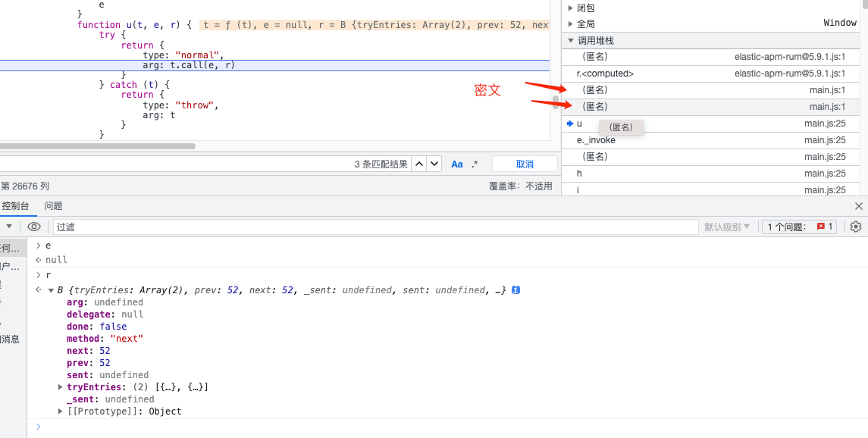Viewport: 868px width, 438px height.
Task: Select the 控制台 tab
Action: coord(15,206)
